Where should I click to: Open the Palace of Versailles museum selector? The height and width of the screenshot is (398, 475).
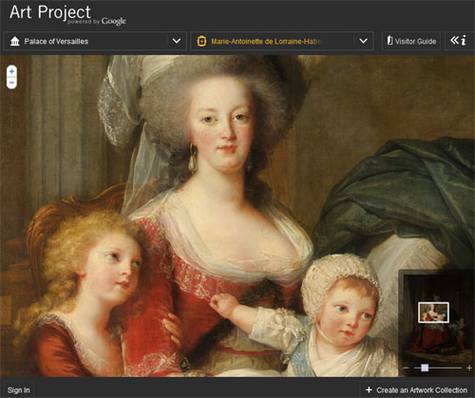95,41
